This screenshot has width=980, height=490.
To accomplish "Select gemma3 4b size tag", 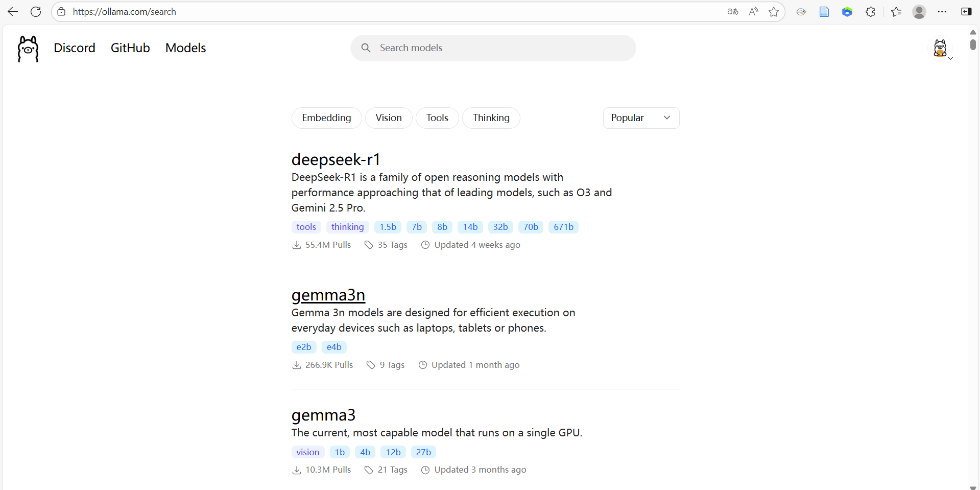I will point(365,452).
